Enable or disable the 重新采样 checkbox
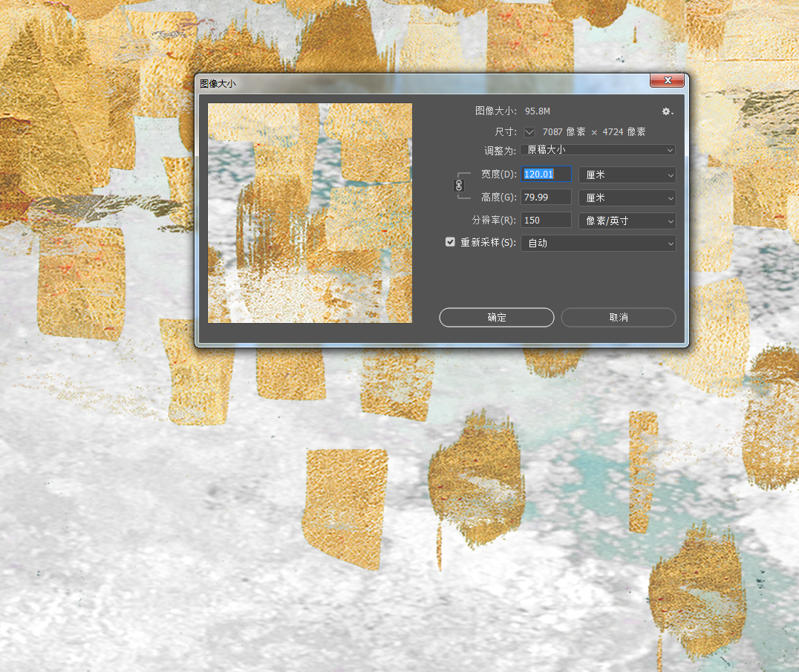799x672 pixels. [450, 242]
